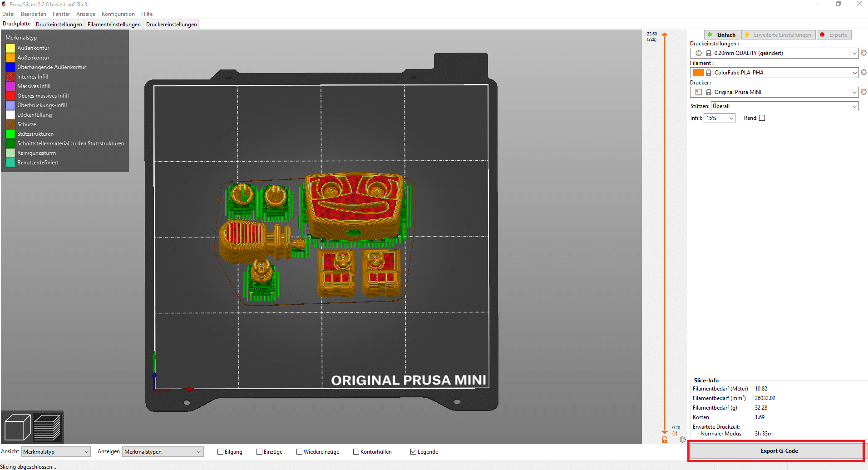Click the Filamentbedarf (mm³) value 26032.02

765,398
